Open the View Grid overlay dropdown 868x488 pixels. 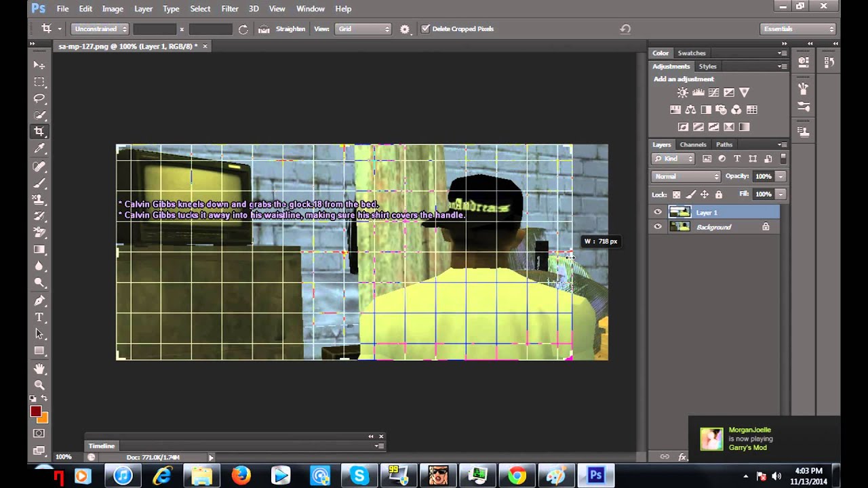tap(363, 29)
